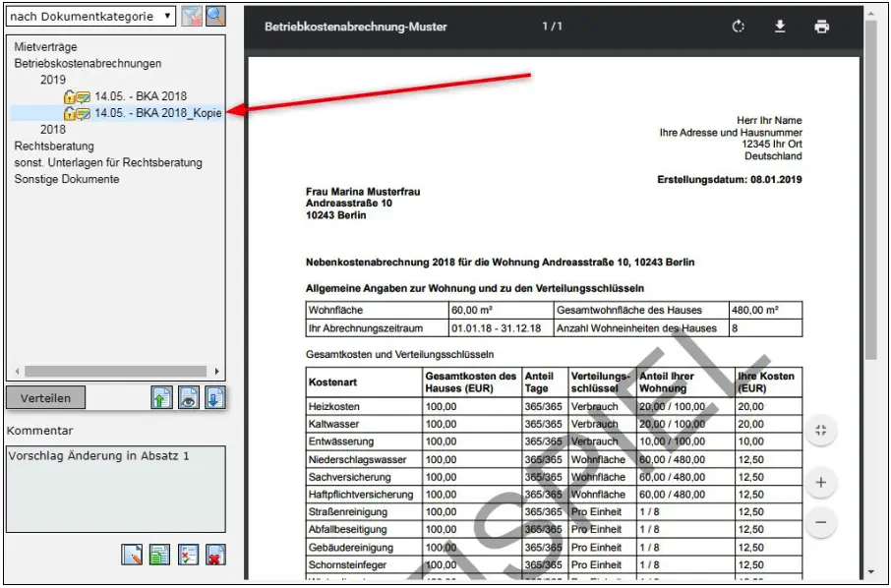Open search with the magnifier icon

point(215,16)
